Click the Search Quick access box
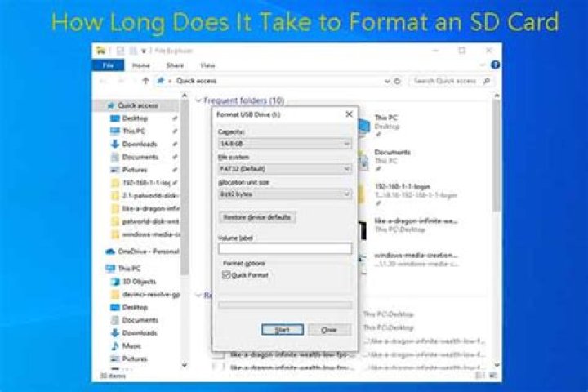This screenshot has height=392, width=588. pyautogui.click(x=450, y=82)
